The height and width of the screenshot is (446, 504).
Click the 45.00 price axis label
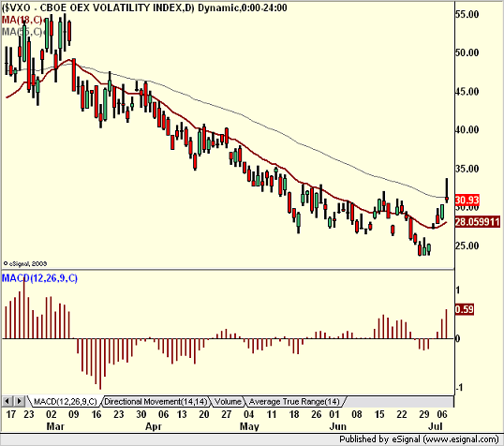click(x=467, y=92)
